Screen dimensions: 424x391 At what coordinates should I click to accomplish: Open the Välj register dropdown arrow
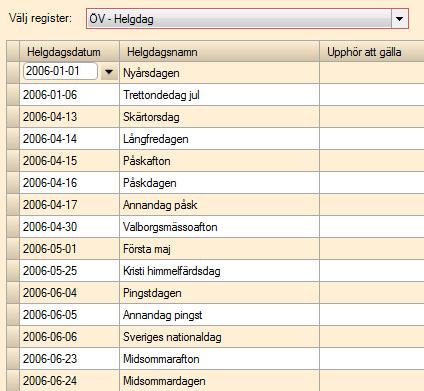click(x=399, y=19)
